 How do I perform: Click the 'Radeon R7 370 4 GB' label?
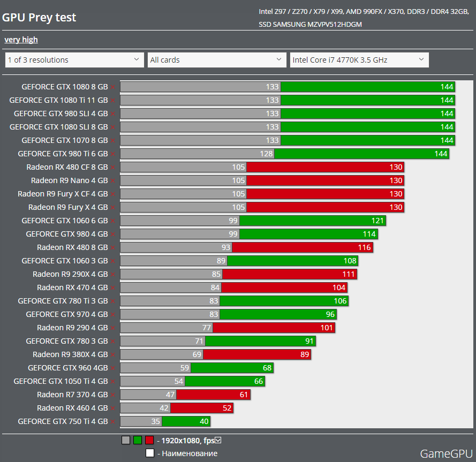[x=72, y=395]
